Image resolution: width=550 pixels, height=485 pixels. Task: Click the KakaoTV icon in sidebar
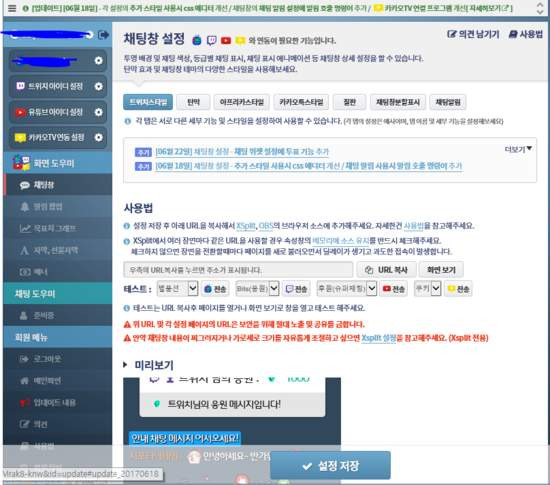20,137
